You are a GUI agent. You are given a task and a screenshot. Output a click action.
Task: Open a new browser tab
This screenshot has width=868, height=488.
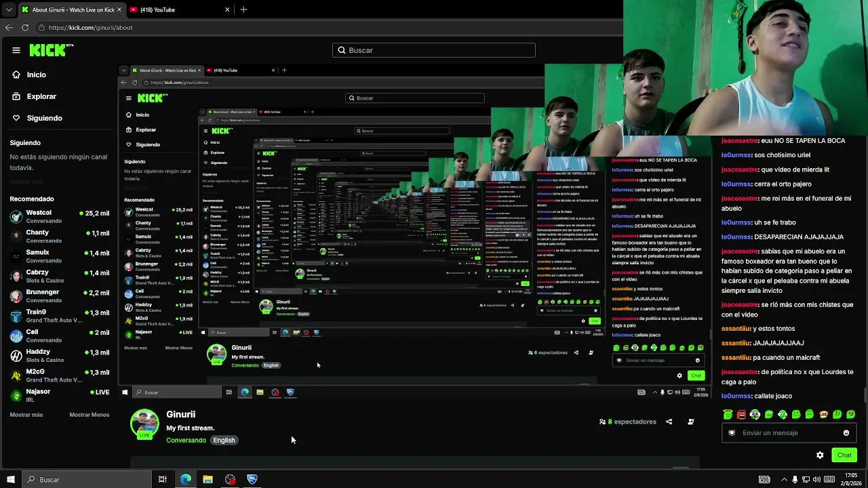[x=243, y=9]
